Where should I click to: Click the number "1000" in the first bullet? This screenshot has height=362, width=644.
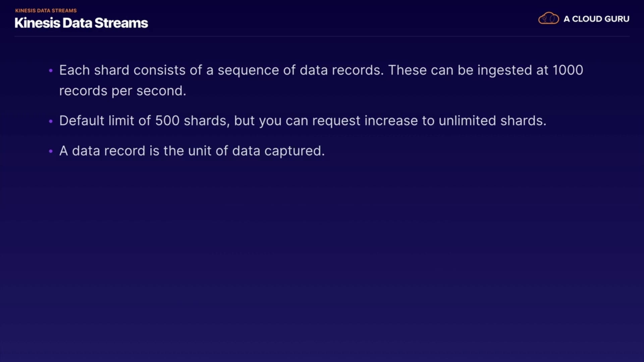point(568,70)
